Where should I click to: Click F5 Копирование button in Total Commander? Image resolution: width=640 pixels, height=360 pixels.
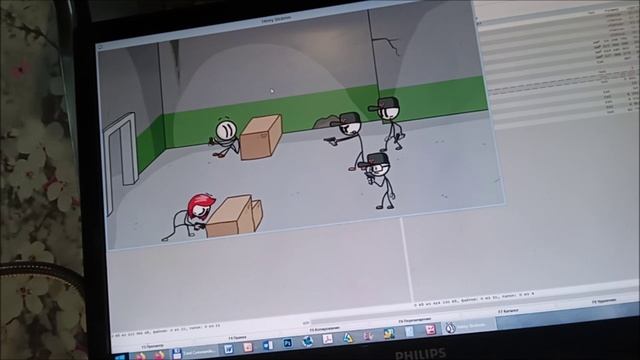pos(324,329)
